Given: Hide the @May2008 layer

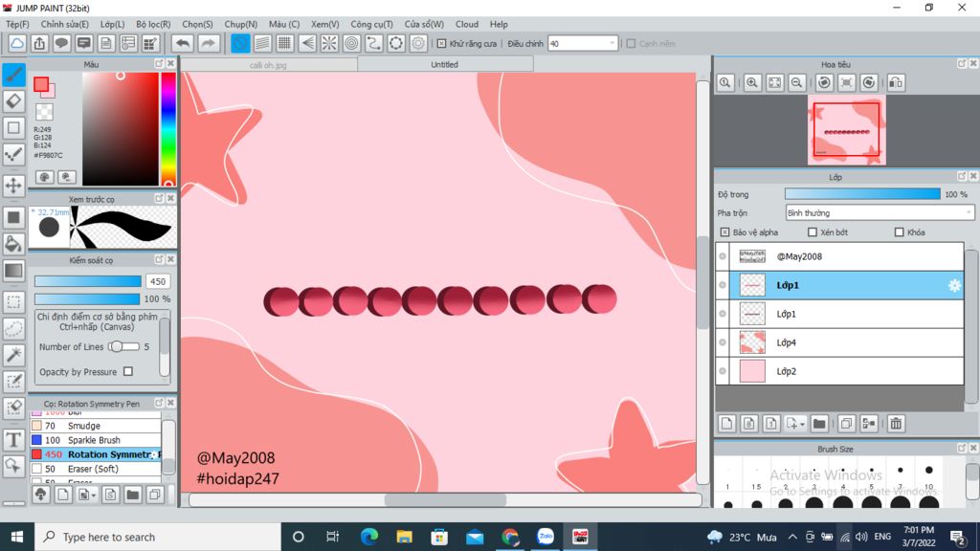Looking at the screenshot, I should pos(723,256).
